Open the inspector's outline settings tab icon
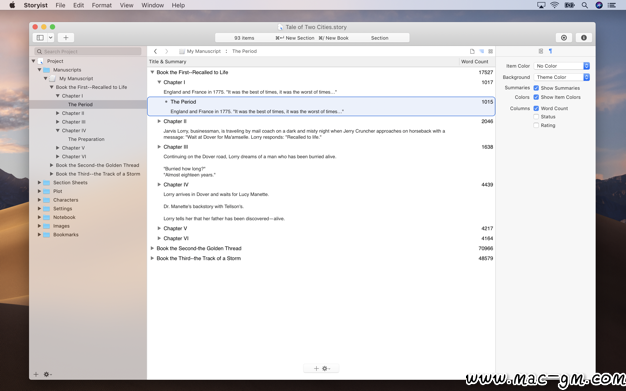Screen dimensions: 626x391 click(x=541, y=51)
